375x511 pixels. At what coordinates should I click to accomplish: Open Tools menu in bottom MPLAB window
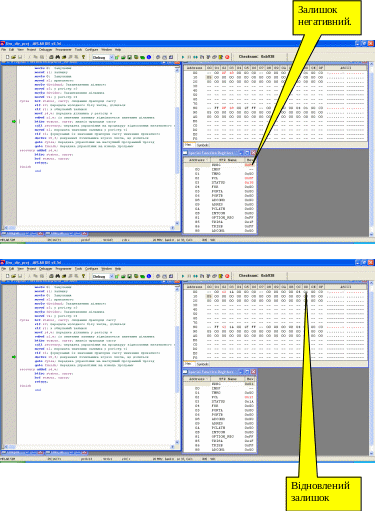(x=78, y=269)
